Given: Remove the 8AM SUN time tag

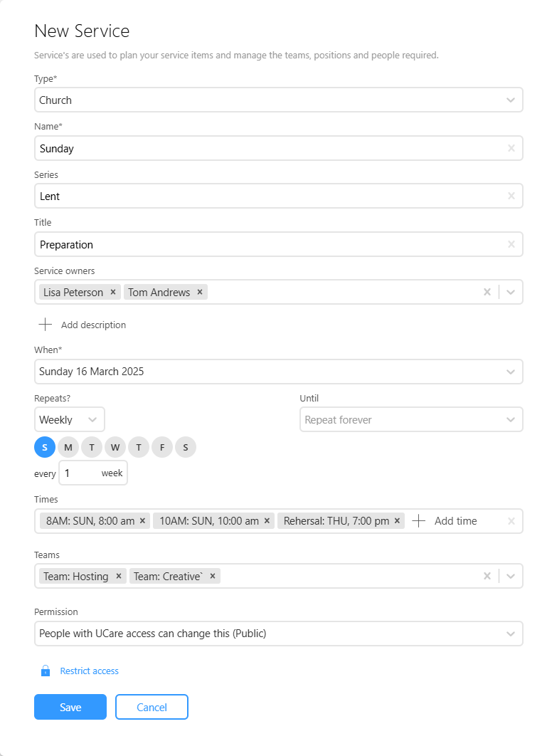Looking at the screenshot, I should pyautogui.click(x=143, y=521).
